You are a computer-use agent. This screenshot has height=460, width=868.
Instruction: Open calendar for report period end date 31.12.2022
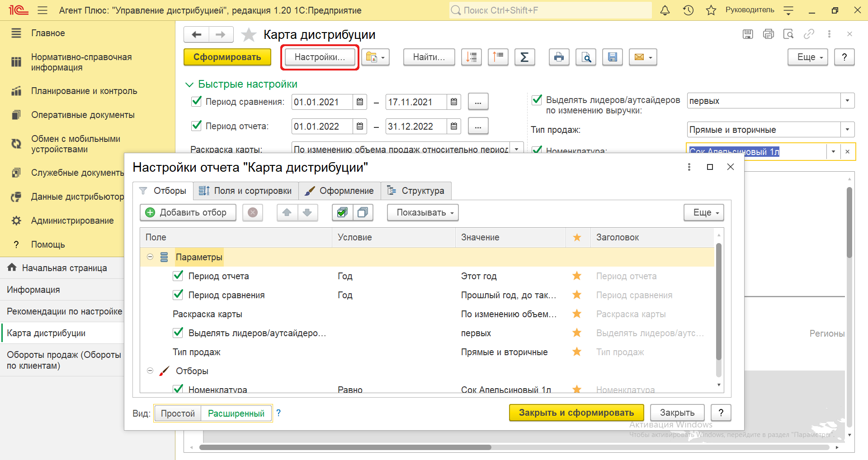pos(454,127)
